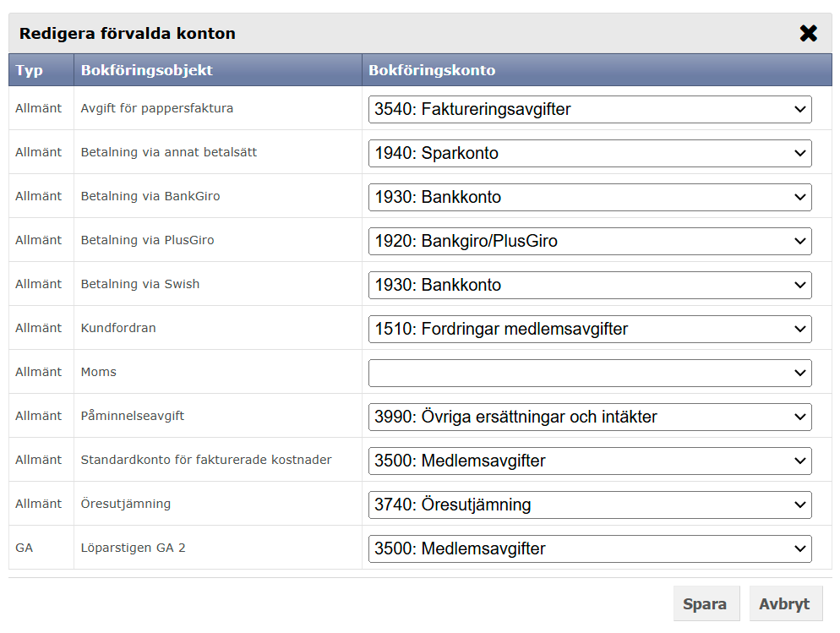The image size is (840, 633).
Task: Expand the 1940: Sparkonto account dropdown
Action: click(x=589, y=153)
